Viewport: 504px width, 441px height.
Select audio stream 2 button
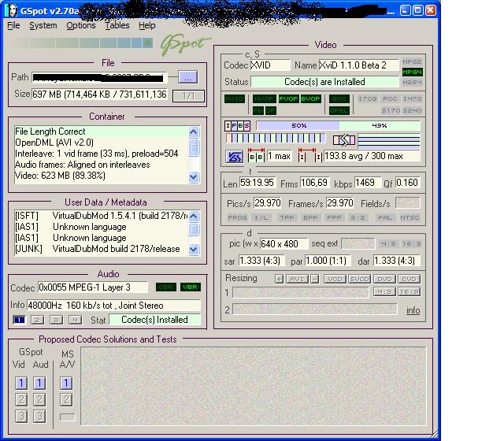tap(38, 320)
